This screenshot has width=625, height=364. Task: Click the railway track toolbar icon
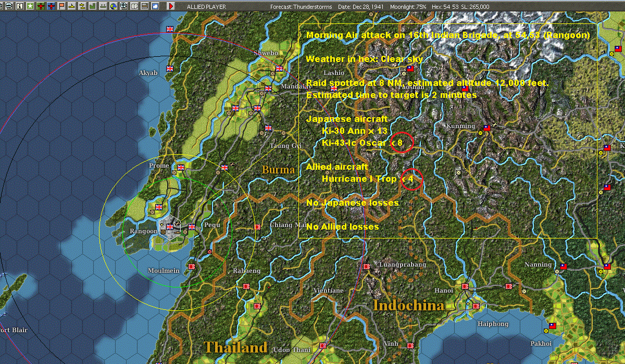tap(144, 6)
